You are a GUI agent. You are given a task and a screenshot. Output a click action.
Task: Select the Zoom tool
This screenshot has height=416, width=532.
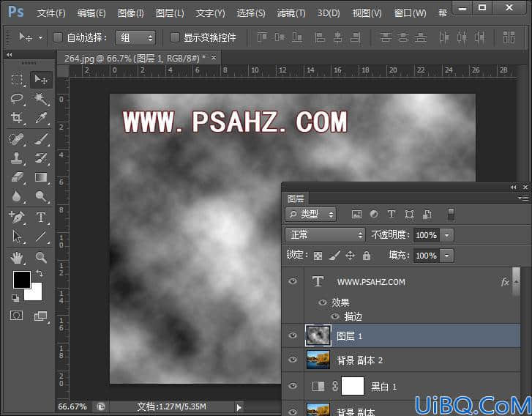[x=41, y=258]
